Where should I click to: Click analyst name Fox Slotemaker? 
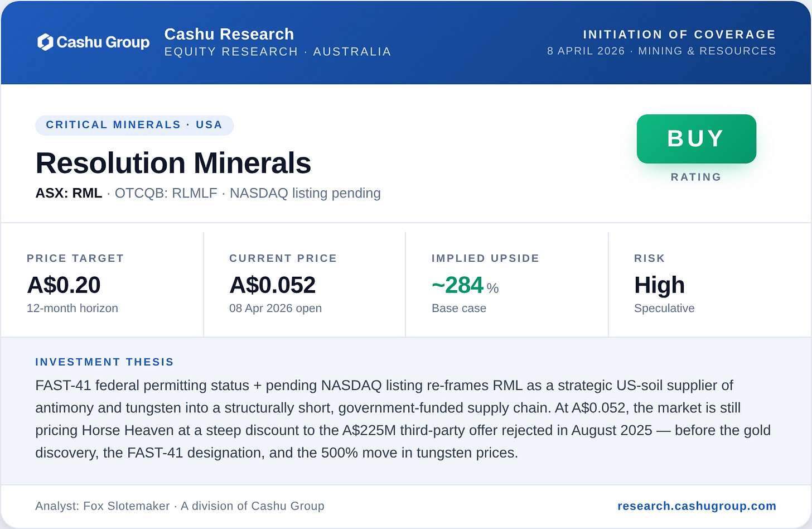[x=126, y=506]
